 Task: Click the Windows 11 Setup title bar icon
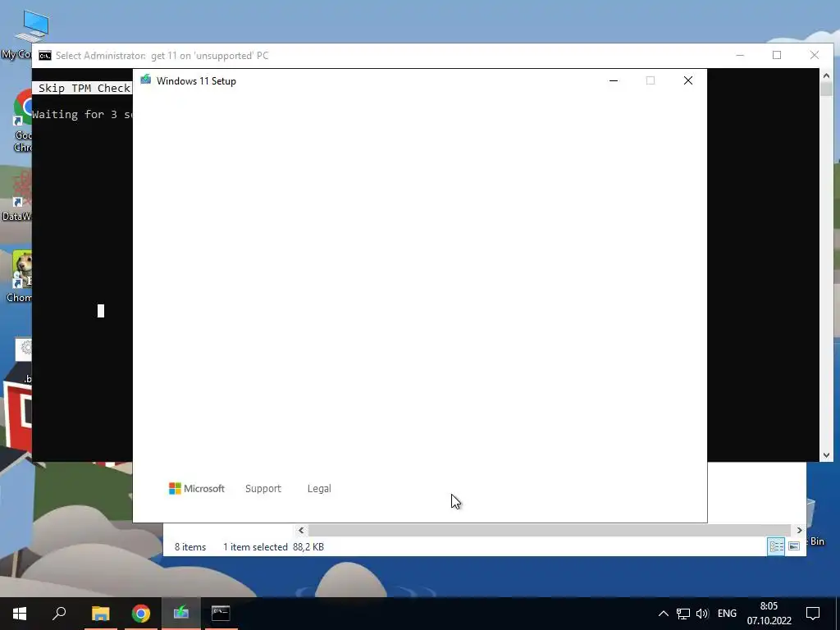click(x=146, y=80)
